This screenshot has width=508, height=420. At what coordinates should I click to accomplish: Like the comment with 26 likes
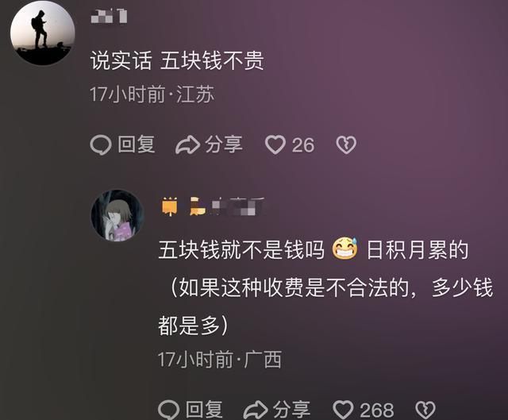point(275,144)
